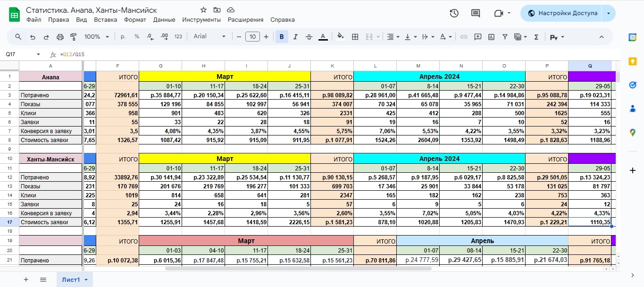Open the borders tool in toolbar

tap(355, 37)
